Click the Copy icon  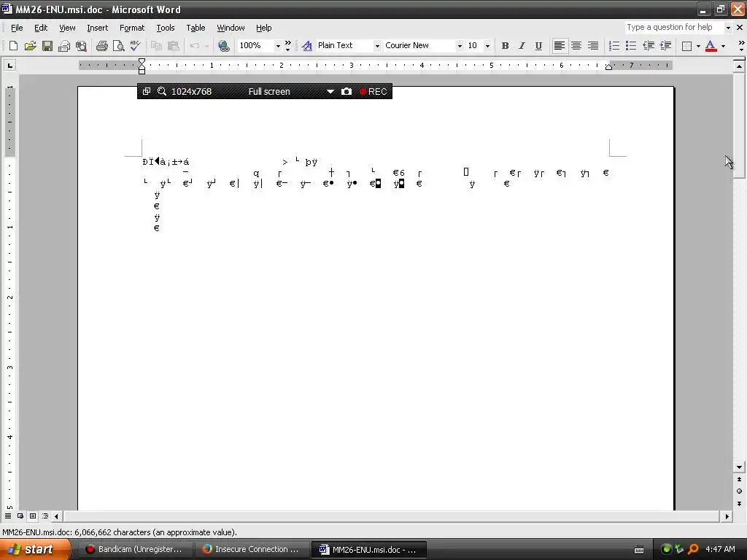(156, 46)
